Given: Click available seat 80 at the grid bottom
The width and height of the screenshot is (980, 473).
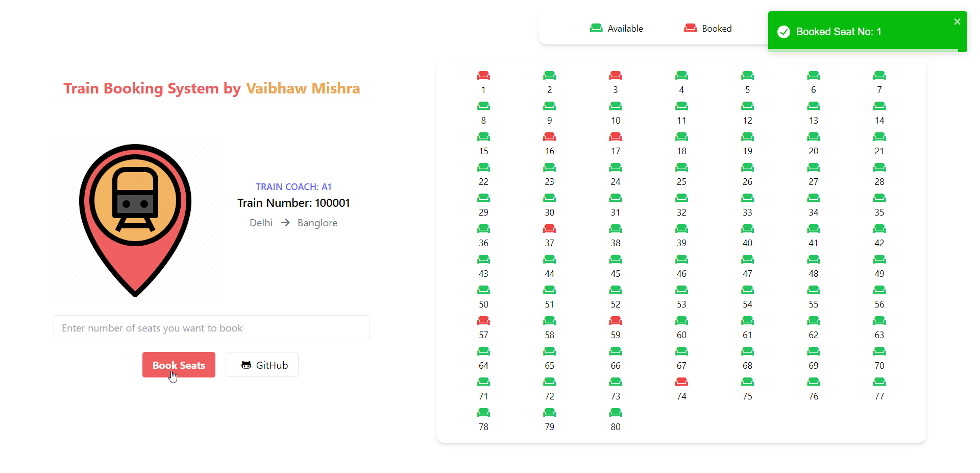Looking at the screenshot, I should pos(615,413).
